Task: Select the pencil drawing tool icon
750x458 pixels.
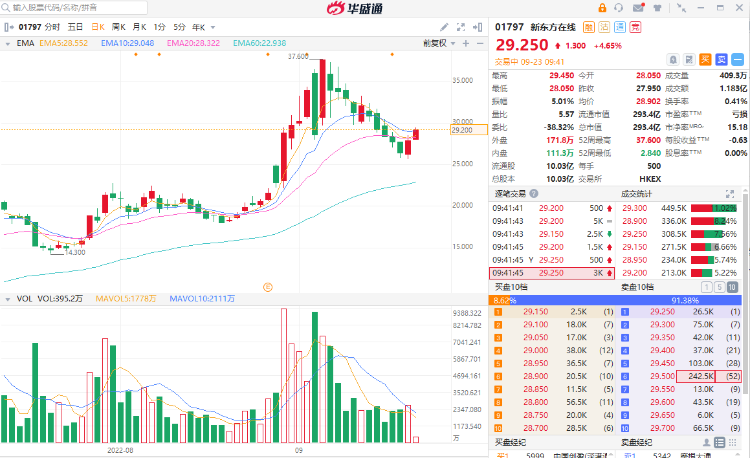Action: 444,27
